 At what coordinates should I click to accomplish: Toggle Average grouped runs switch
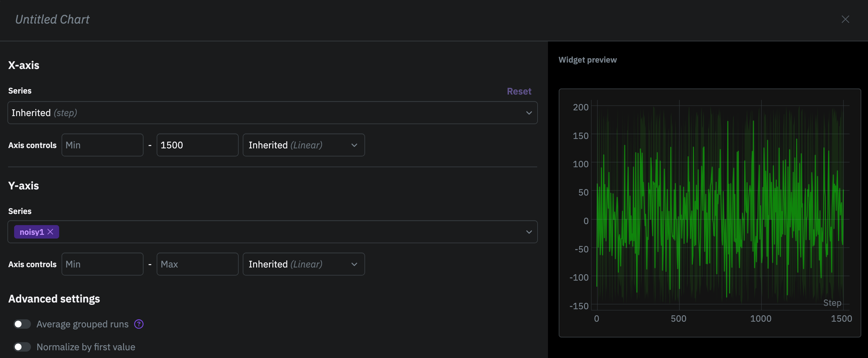click(x=22, y=324)
